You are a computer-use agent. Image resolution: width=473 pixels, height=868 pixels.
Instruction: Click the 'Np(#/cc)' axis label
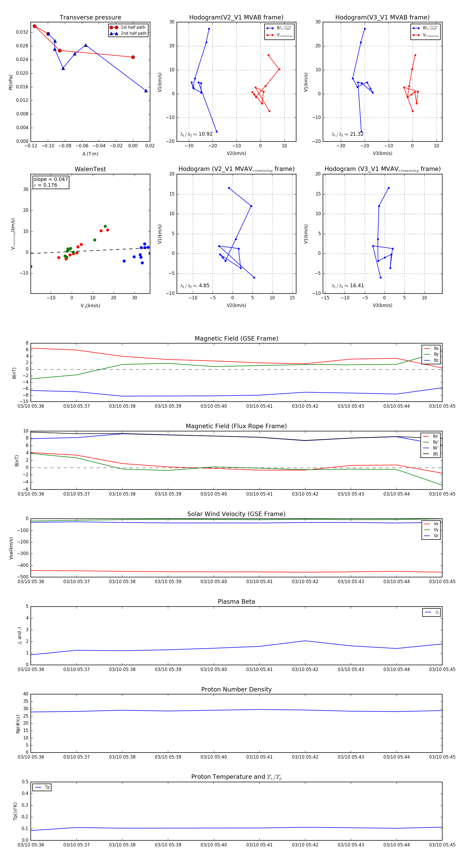18,723
